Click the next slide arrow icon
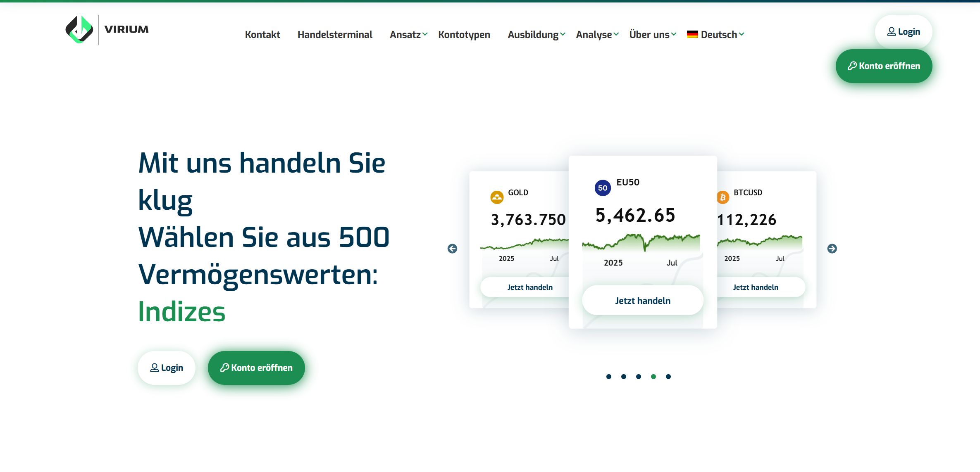The width and height of the screenshot is (980, 472). [832, 249]
